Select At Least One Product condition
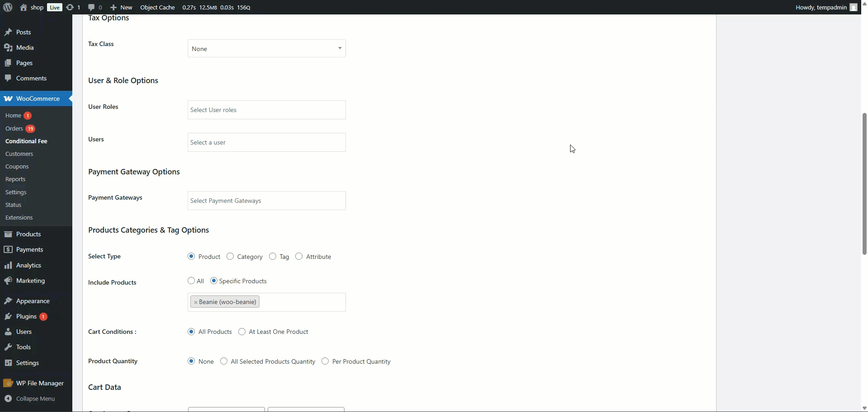This screenshot has height=412, width=868. pos(242,332)
